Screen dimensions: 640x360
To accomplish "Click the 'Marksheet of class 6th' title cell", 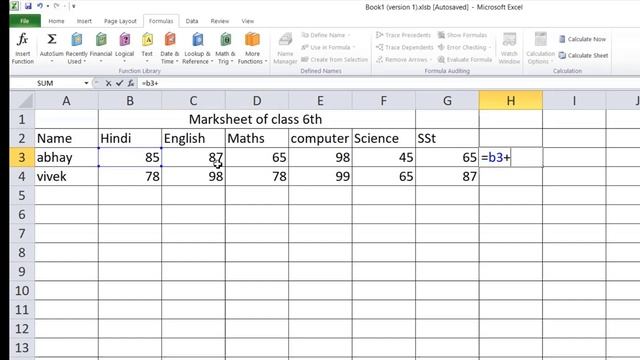I will (257, 119).
